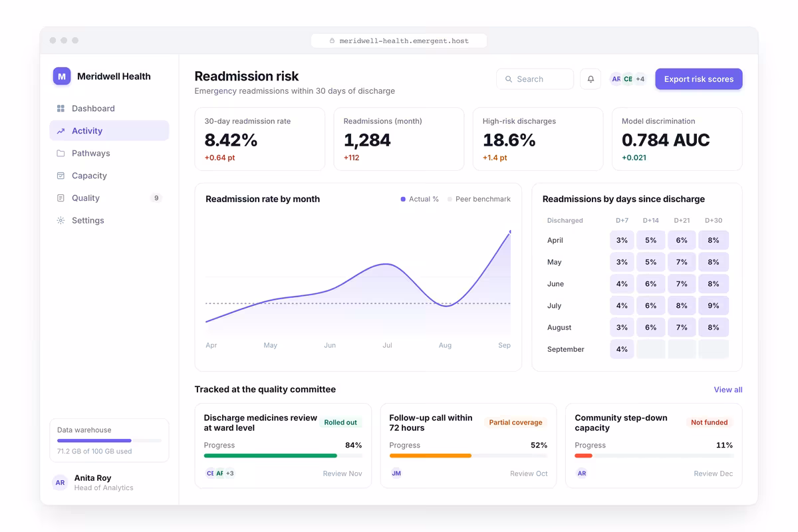Screen dimensions: 798x532
Task: Toggle the Peer benchmark legend series
Action: [479, 199]
